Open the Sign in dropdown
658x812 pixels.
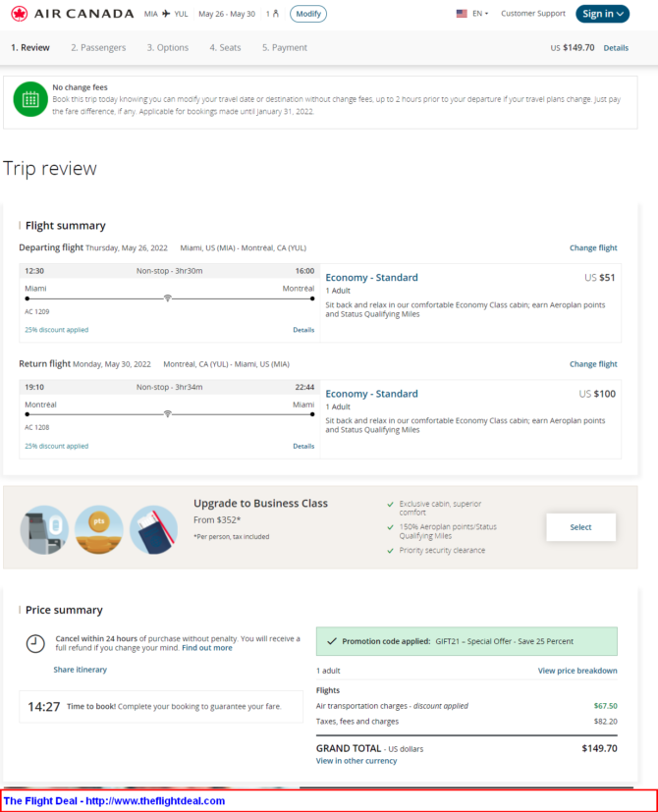602,14
